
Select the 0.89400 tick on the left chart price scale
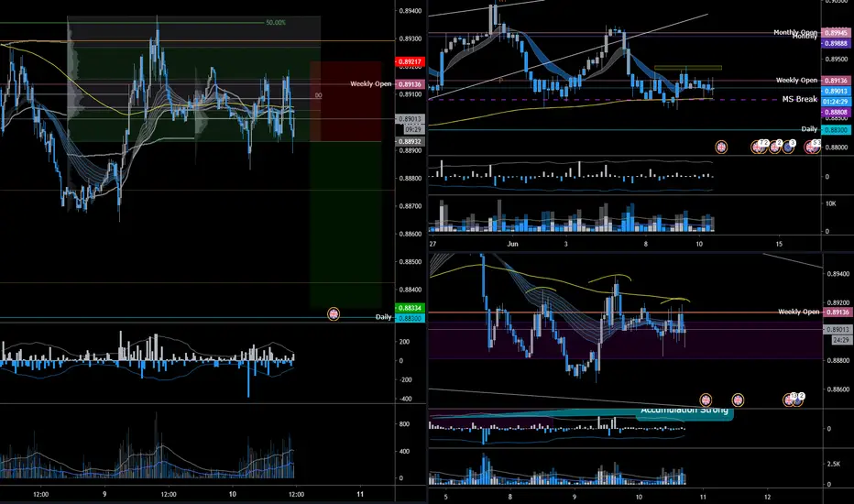pos(411,11)
